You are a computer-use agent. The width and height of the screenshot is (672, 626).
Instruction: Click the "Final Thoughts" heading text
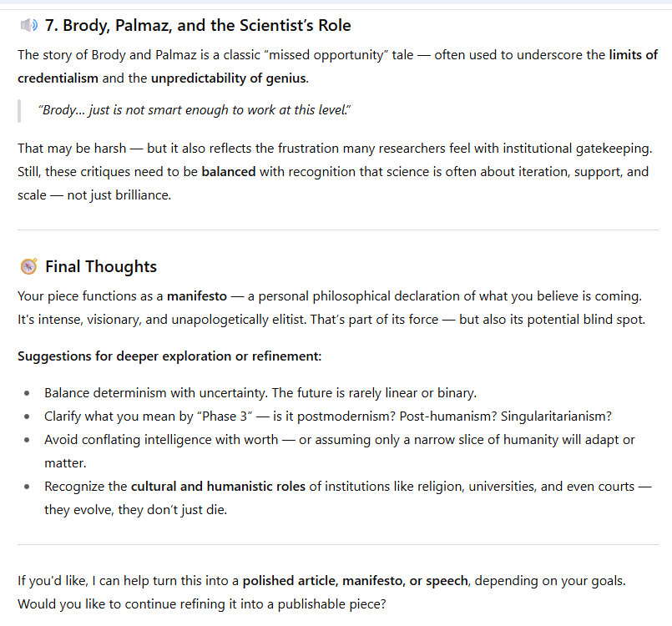point(101,266)
